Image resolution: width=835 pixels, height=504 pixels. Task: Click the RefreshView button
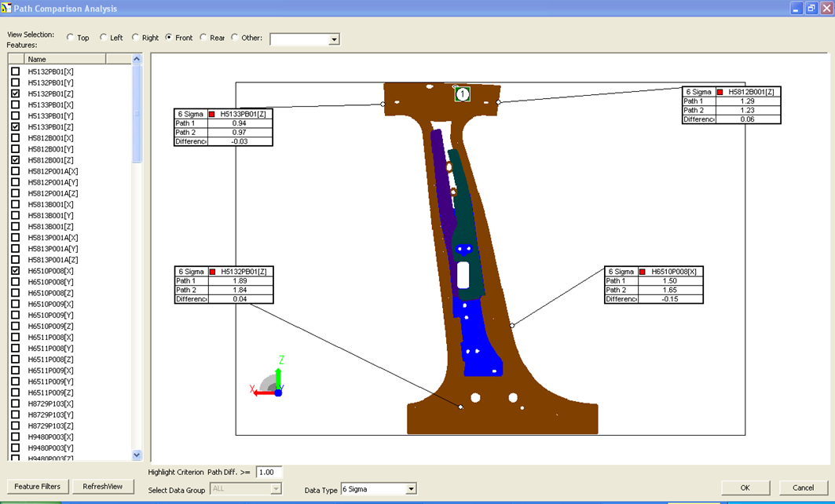coord(103,486)
